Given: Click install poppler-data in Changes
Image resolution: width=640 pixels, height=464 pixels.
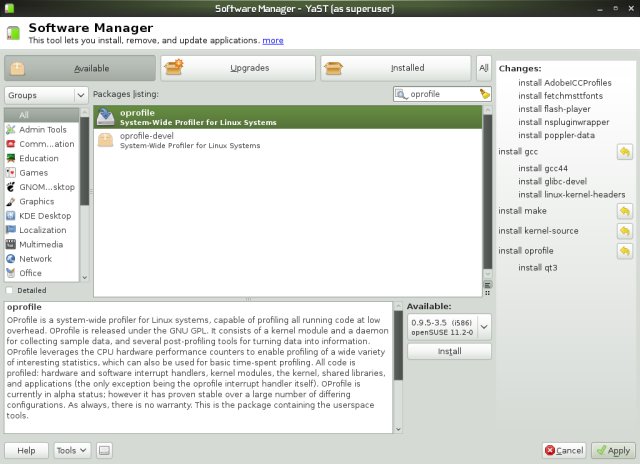Looking at the screenshot, I should tap(556, 135).
